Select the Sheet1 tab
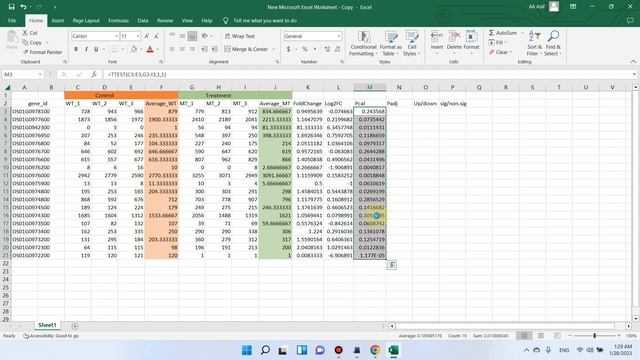640x360 pixels. pyautogui.click(x=47, y=325)
